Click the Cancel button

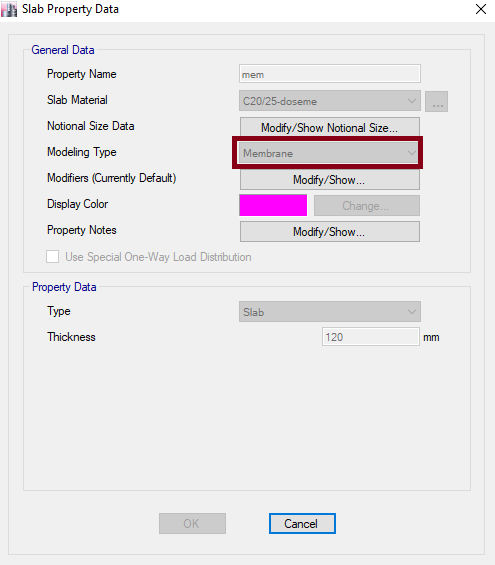pyautogui.click(x=302, y=524)
